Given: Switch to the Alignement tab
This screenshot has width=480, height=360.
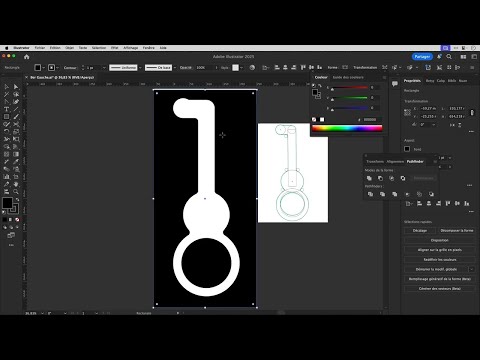Looking at the screenshot, I should tap(395, 162).
